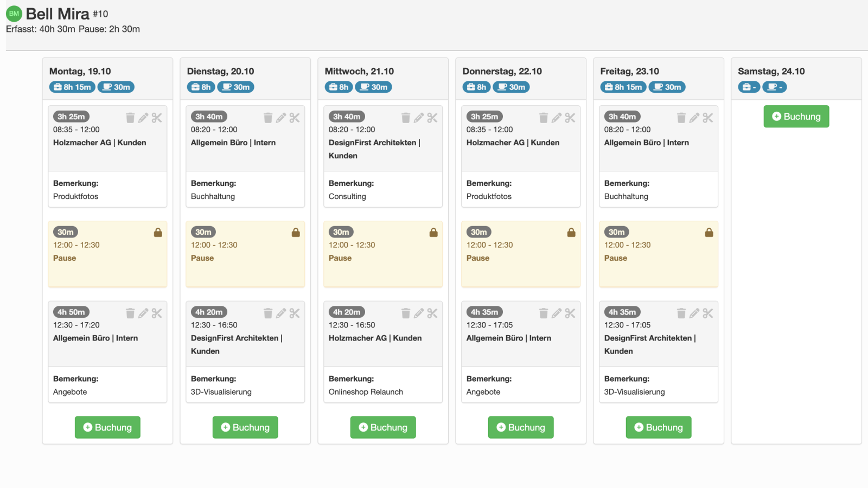Add a Buchung under Montag 19.10
The image size is (868, 488).
[107, 427]
